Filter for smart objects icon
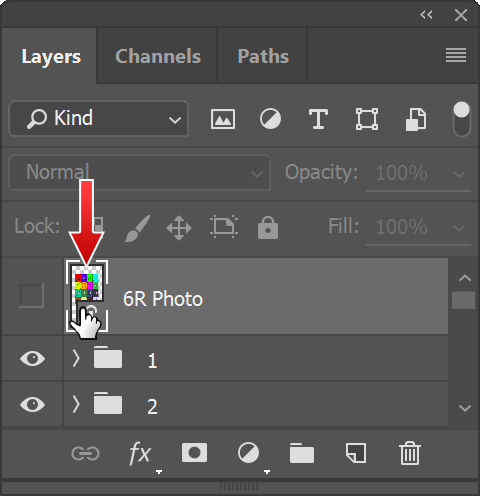The height and width of the screenshot is (496, 480). [x=415, y=119]
